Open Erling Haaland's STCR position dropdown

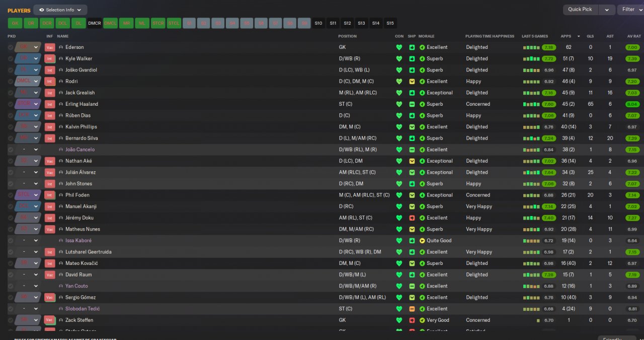(28, 104)
